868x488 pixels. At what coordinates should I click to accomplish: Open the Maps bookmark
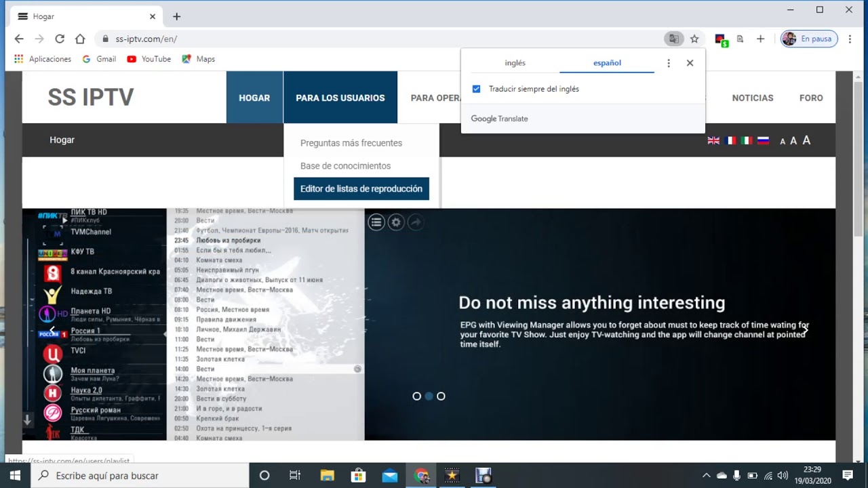[198, 59]
